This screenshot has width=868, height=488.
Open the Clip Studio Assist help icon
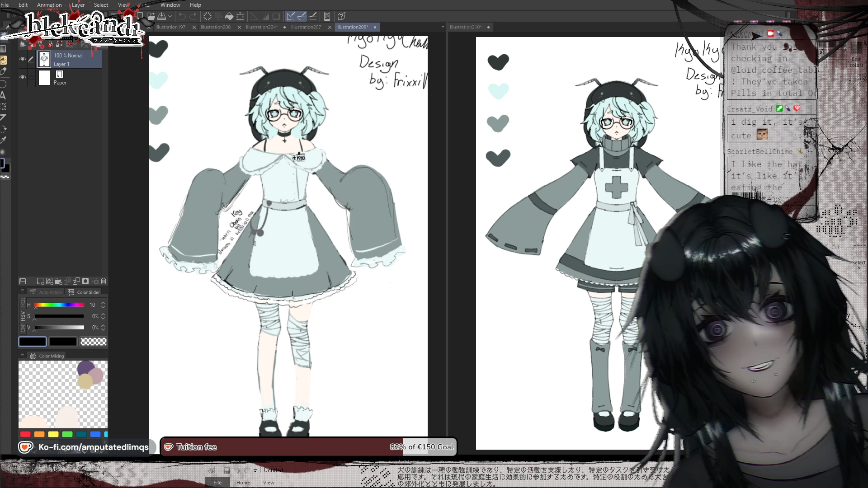tap(342, 16)
